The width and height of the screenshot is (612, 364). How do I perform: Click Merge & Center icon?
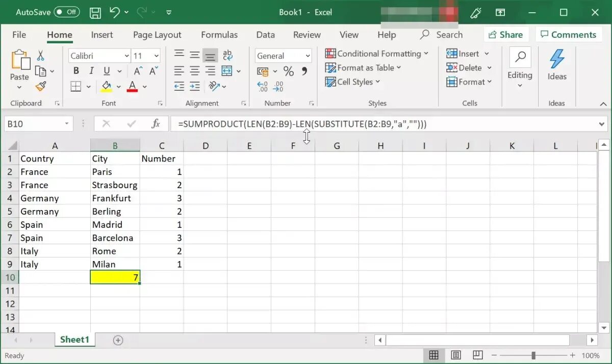click(227, 71)
